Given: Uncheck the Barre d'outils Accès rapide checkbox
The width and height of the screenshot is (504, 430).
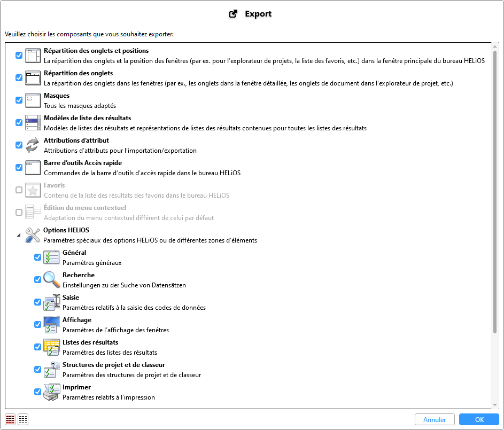Looking at the screenshot, I should coord(19,167).
